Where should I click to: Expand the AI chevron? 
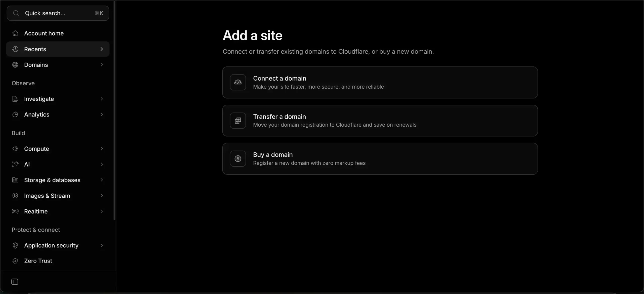pos(102,164)
